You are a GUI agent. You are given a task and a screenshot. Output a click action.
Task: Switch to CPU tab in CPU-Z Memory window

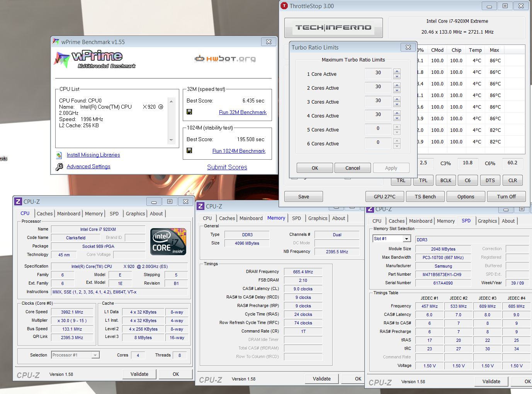click(207, 218)
